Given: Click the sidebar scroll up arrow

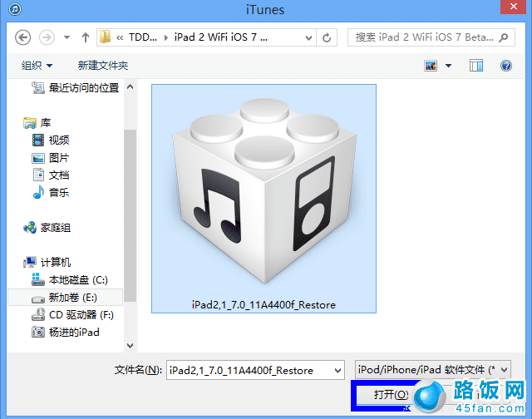Looking at the screenshot, I should click(x=130, y=86).
